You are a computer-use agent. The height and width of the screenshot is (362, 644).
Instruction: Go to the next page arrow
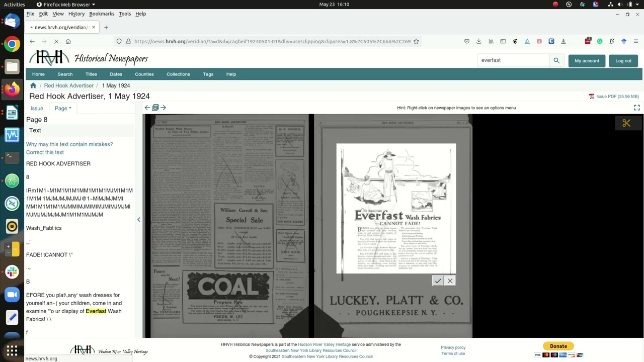point(163,108)
